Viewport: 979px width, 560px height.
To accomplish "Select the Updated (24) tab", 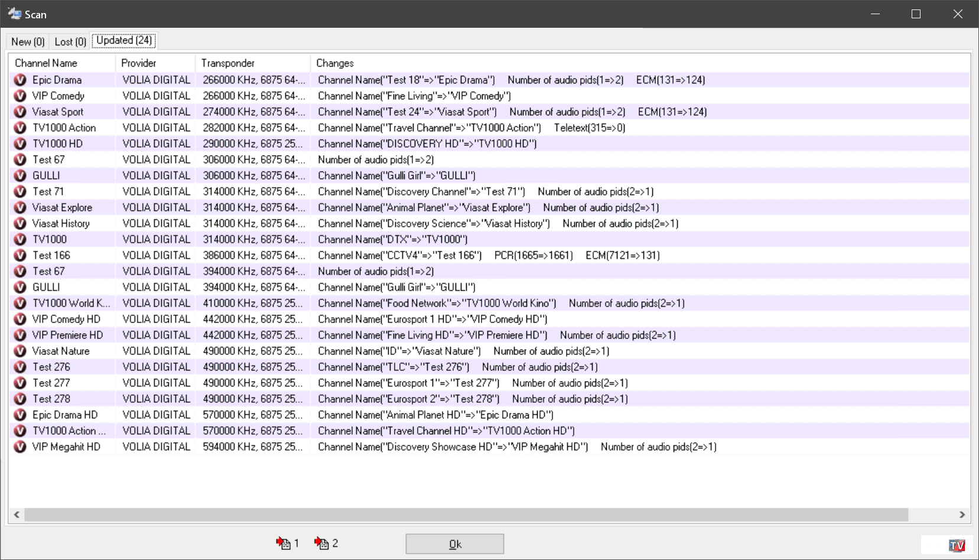I will click(124, 40).
